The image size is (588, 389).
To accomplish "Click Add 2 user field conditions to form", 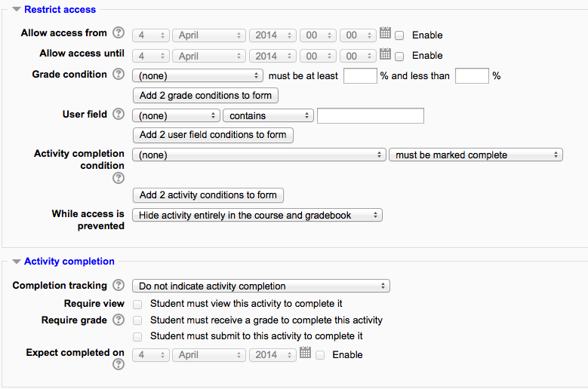I will click(x=213, y=135).
